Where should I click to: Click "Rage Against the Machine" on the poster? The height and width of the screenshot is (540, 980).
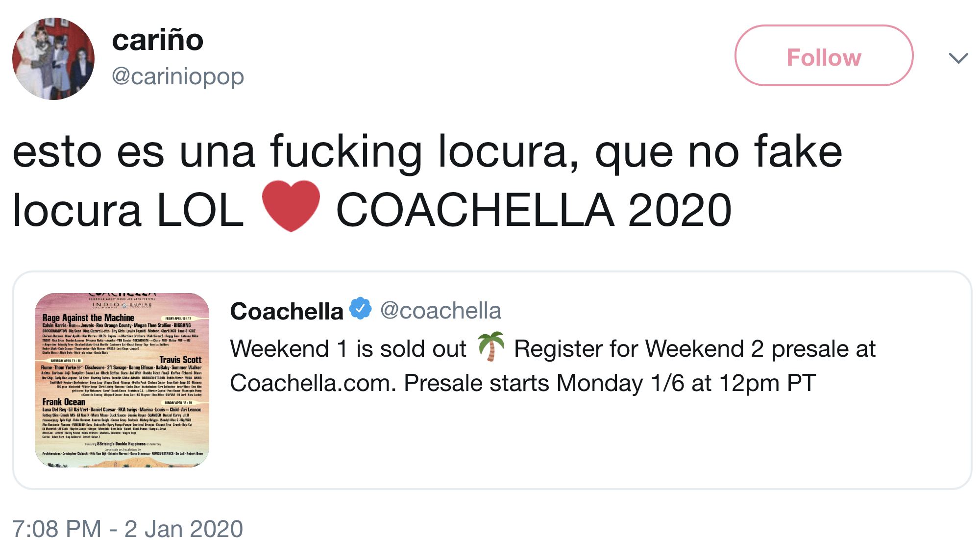(x=88, y=318)
